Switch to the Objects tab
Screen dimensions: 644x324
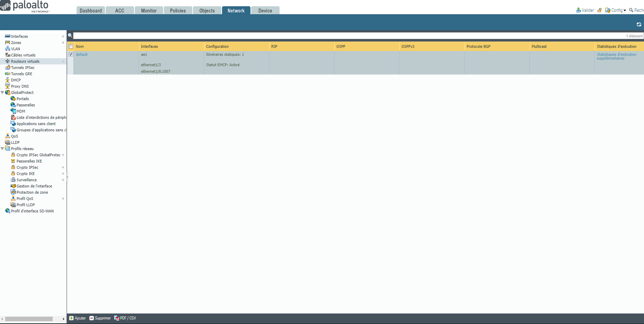point(207,11)
